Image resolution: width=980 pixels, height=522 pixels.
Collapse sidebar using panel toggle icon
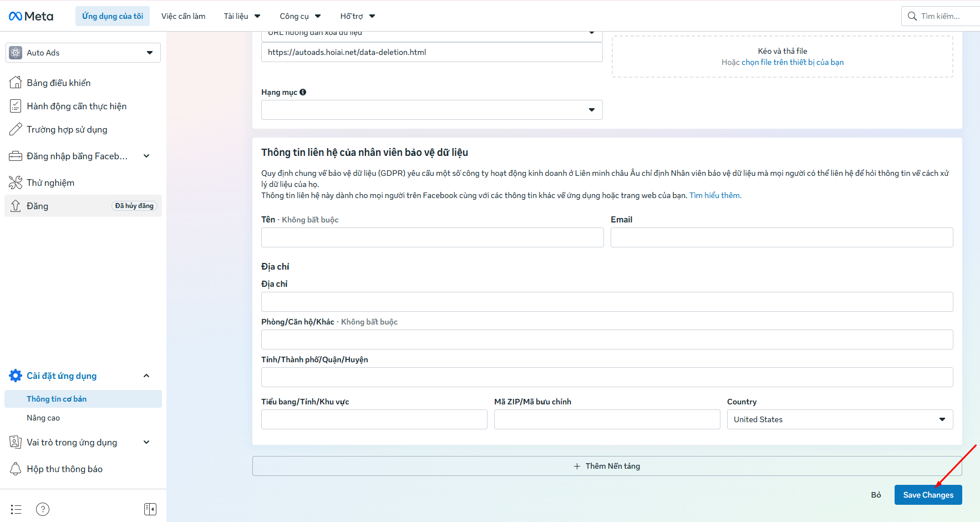[x=150, y=509]
